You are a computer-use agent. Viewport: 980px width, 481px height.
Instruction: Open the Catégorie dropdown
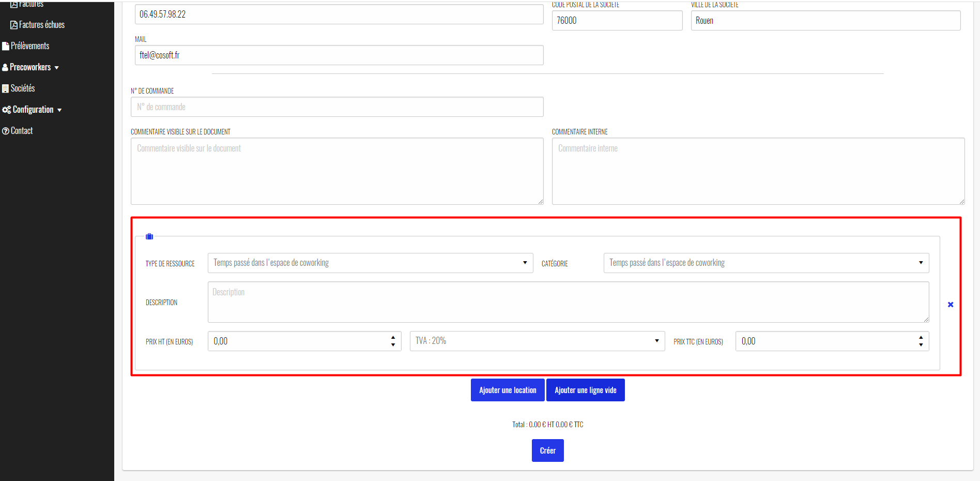pos(766,263)
